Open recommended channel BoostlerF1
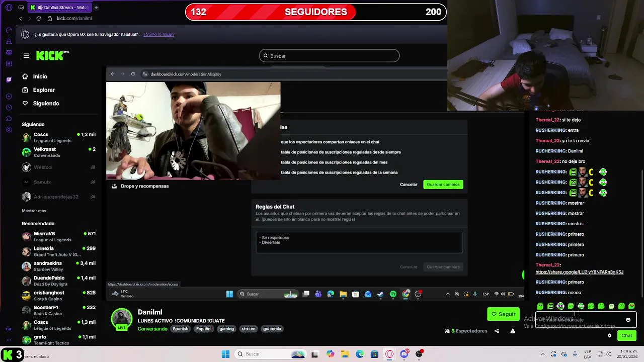Viewport: 644px width, 362px height. pos(58,310)
